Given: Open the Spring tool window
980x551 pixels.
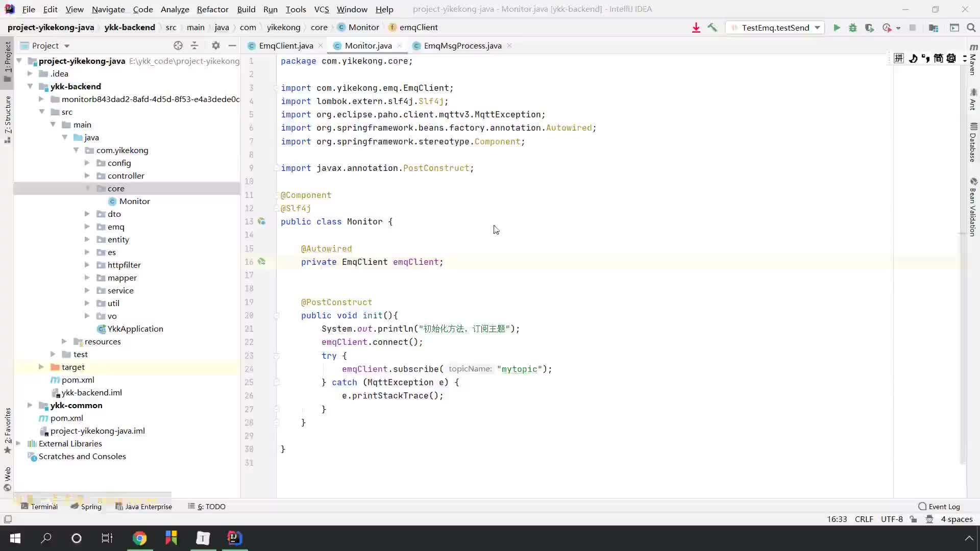Looking at the screenshot, I should tap(86, 507).
